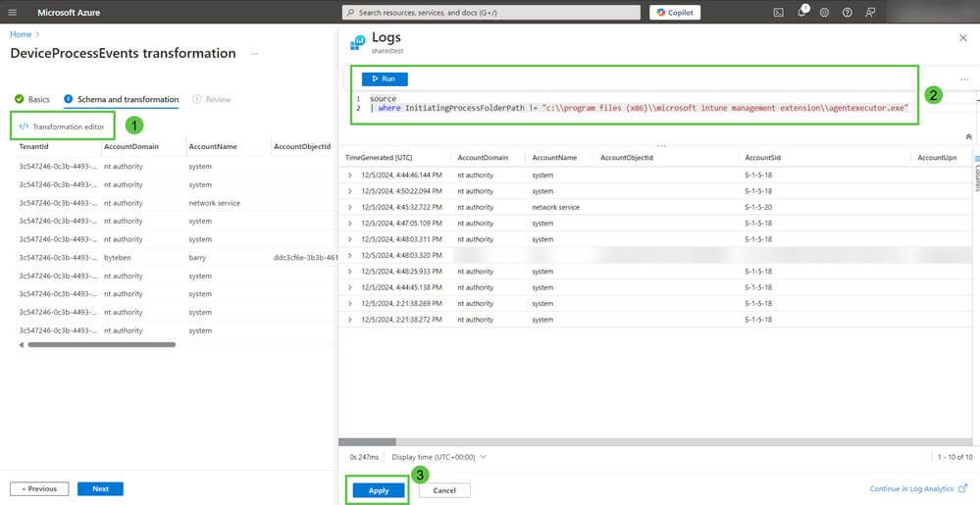
Task: Select the byteben cell in left table
Action: click(x=118, y=258)
